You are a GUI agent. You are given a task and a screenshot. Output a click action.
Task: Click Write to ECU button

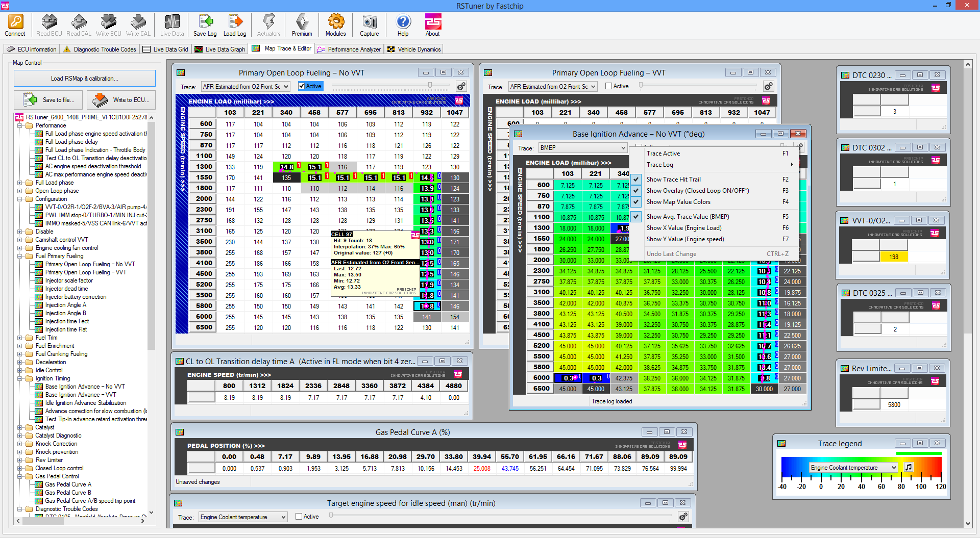121,100
